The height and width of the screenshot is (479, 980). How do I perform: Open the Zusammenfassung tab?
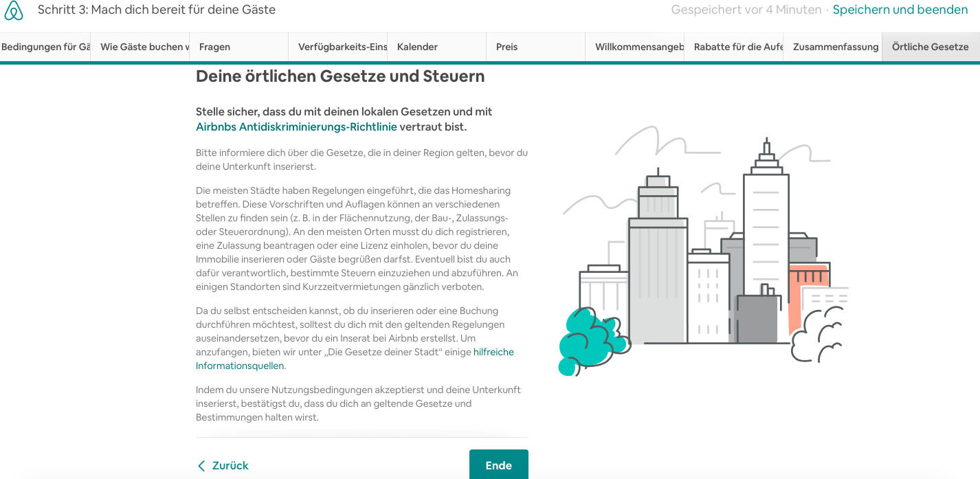pos(833,47)
